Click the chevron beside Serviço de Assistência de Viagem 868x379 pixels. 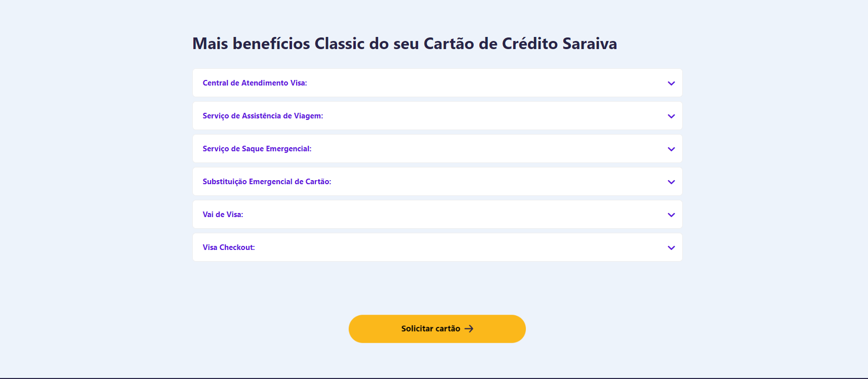coord(671,116)
